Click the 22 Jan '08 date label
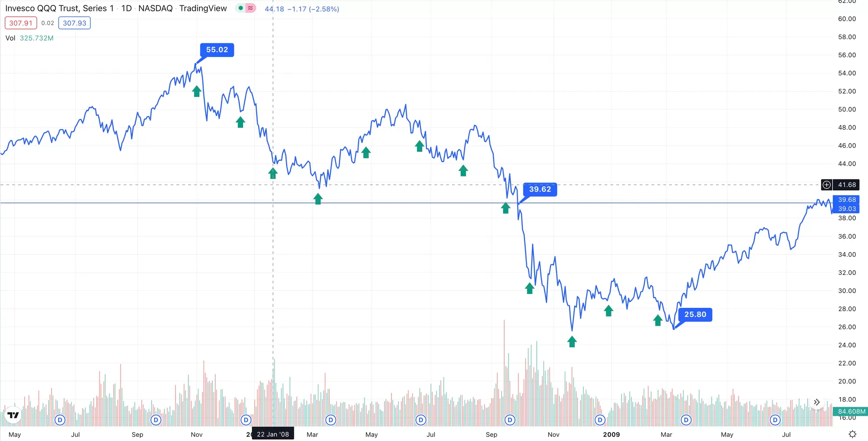Viewport: 868px width, 441px height. 273,434
